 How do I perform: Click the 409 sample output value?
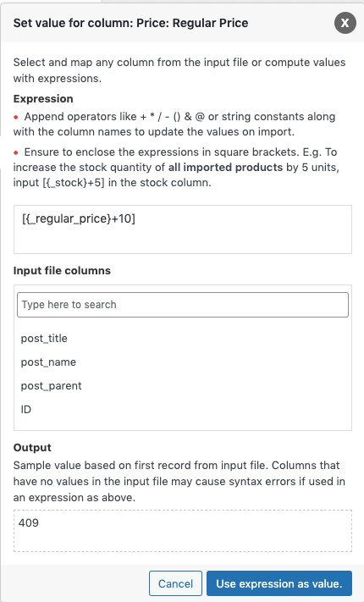click(x=29, y=522)
